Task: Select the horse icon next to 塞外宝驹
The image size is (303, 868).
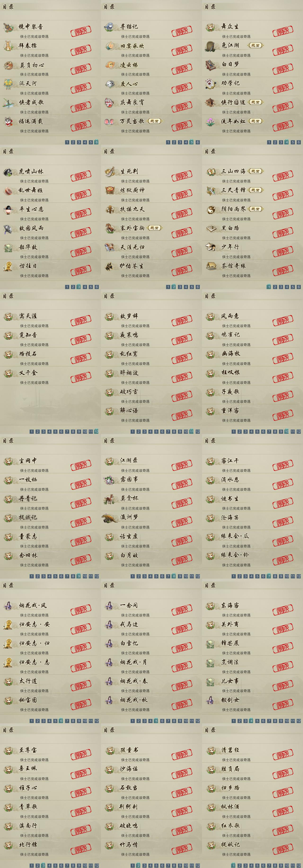Action: click(110, 228)
